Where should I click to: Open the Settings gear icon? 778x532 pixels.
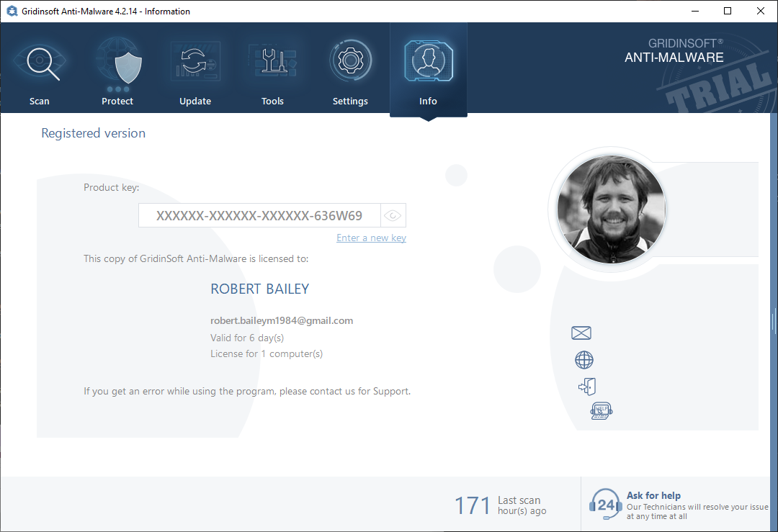click(350, 62)
